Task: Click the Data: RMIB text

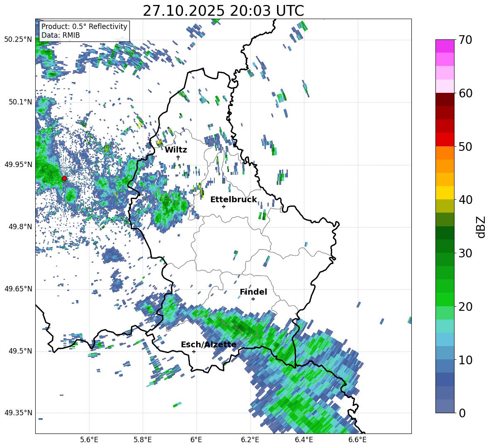Action: click(61, 35)
